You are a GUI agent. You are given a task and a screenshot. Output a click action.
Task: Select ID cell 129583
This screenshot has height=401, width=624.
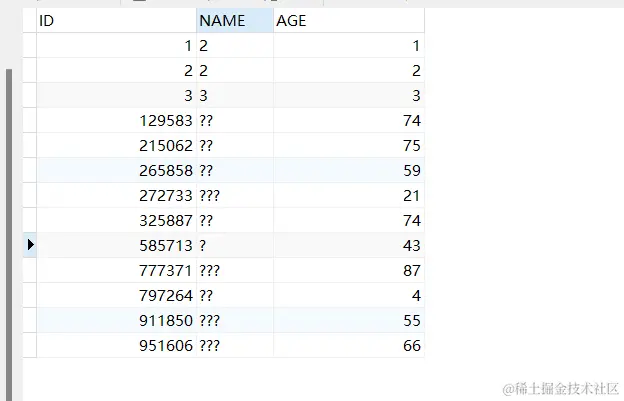(116, 121)
